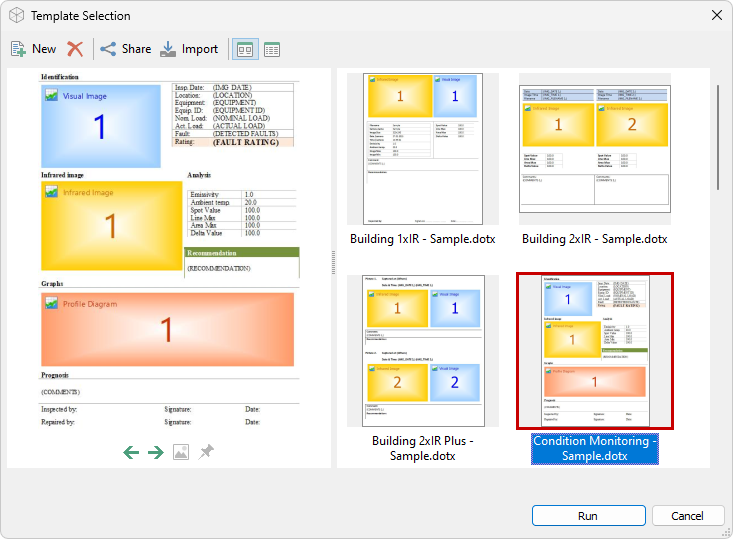Viewport: 733px width, 539px height.
Task: Select Building 1xIR - Sample.dotx thumbnail
Action: (x=423, y=149)
